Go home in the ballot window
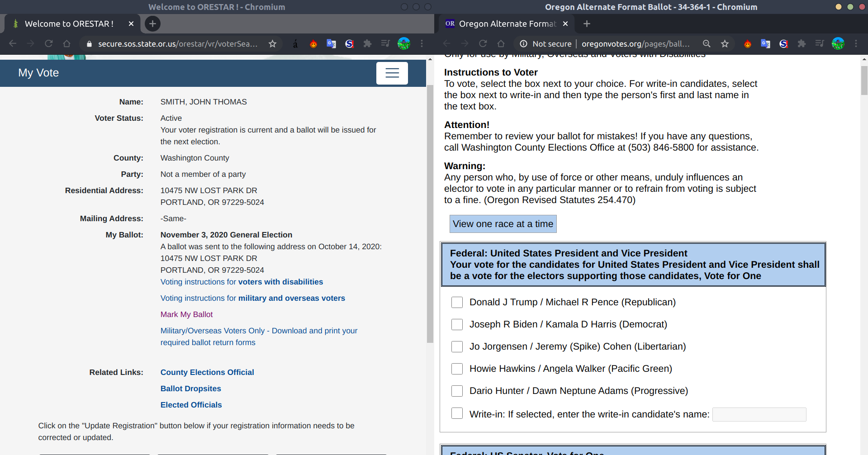 pyautogui.click(x=501, y=43)
